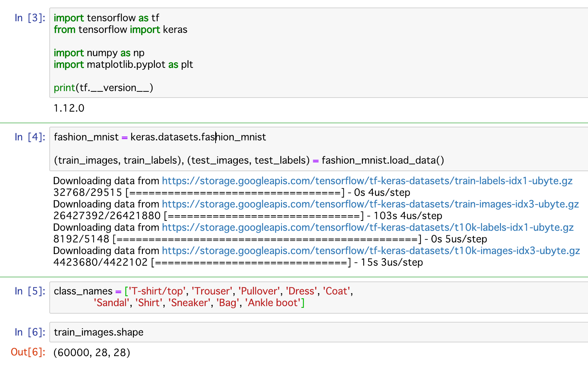Click the 8192/5148 progress output line
Screen dimensions: 588x365
pyautogui.click(x=270, y=239)
